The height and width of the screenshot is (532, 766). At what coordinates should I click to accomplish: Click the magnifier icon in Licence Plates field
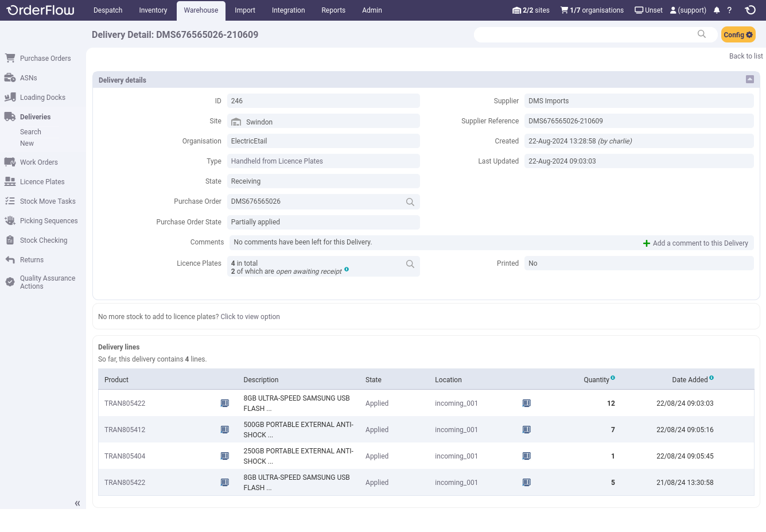410,264
